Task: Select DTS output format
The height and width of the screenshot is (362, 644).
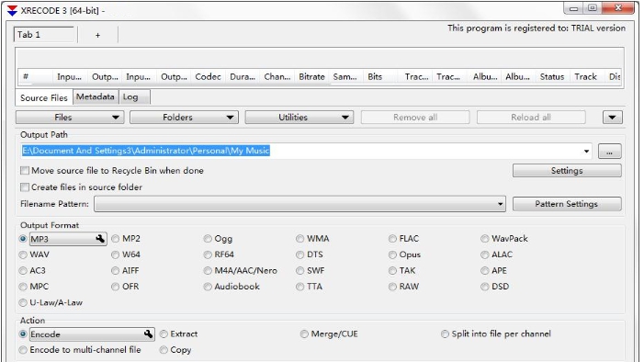Action: (x=300, y=255)
